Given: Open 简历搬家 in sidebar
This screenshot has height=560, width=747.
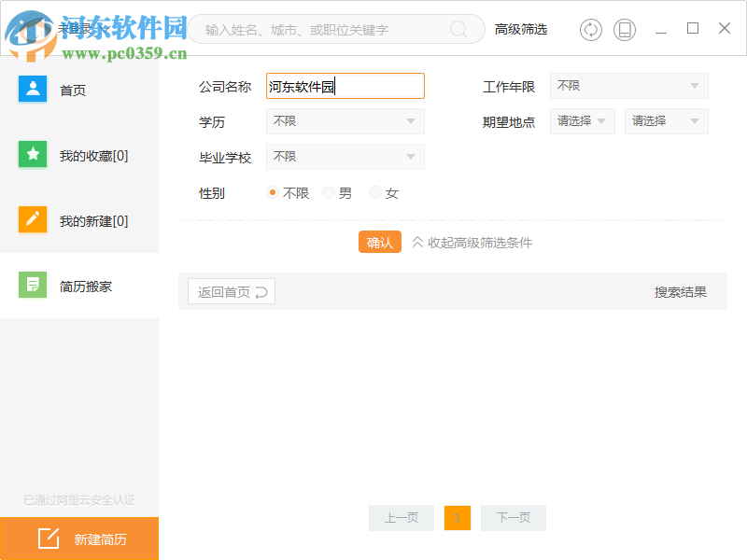Looking at the screenshot, I should click(x=79, y=286).
